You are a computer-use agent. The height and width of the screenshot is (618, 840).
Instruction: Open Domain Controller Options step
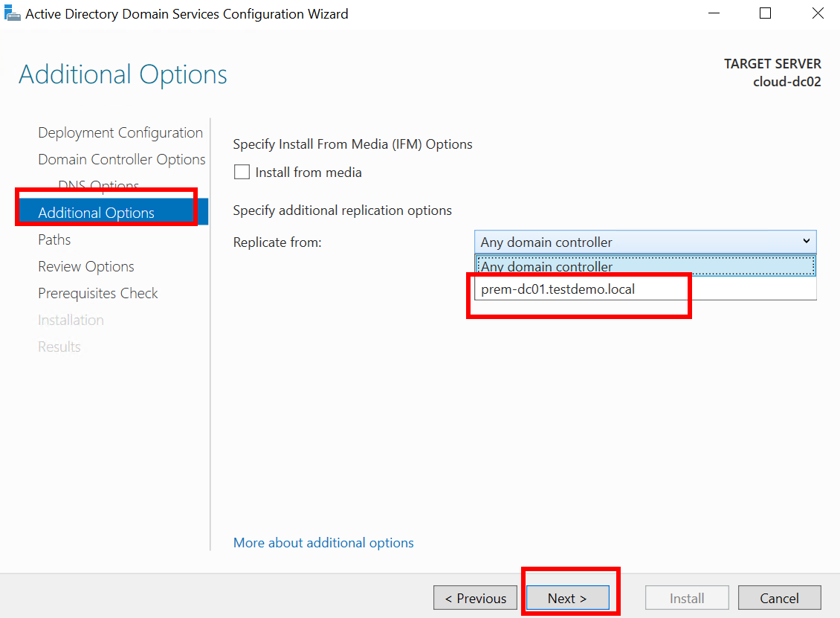coord(122,159)
